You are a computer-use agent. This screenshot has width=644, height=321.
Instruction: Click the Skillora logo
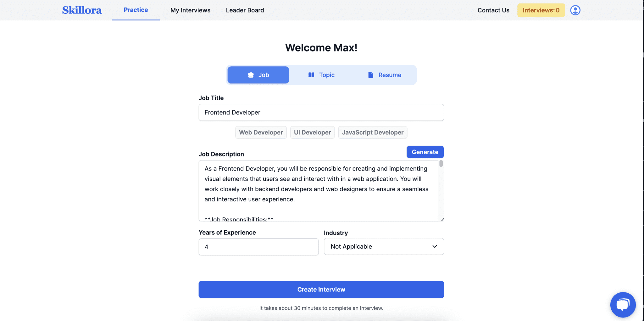(x=82, y=10)
